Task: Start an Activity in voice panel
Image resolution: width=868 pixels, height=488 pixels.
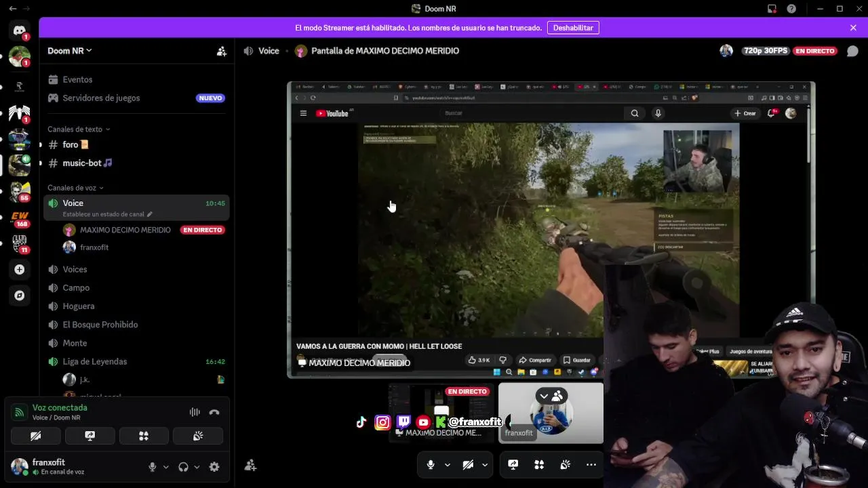Action: click(x=144, y=436)
